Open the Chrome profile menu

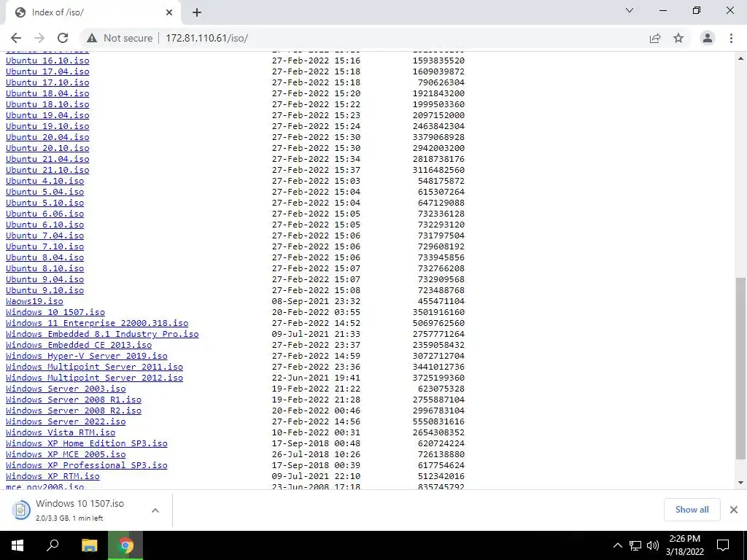click(x=708, y=38)
